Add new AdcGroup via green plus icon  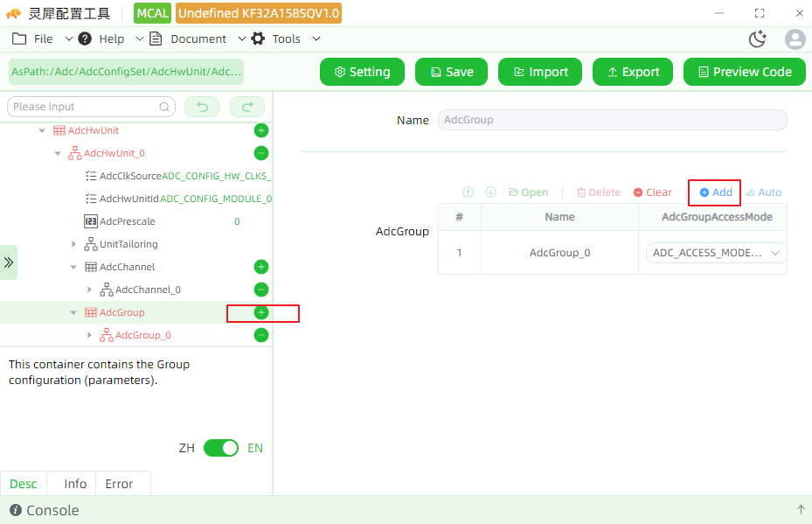pyautogui.click(x=261, y=312)
